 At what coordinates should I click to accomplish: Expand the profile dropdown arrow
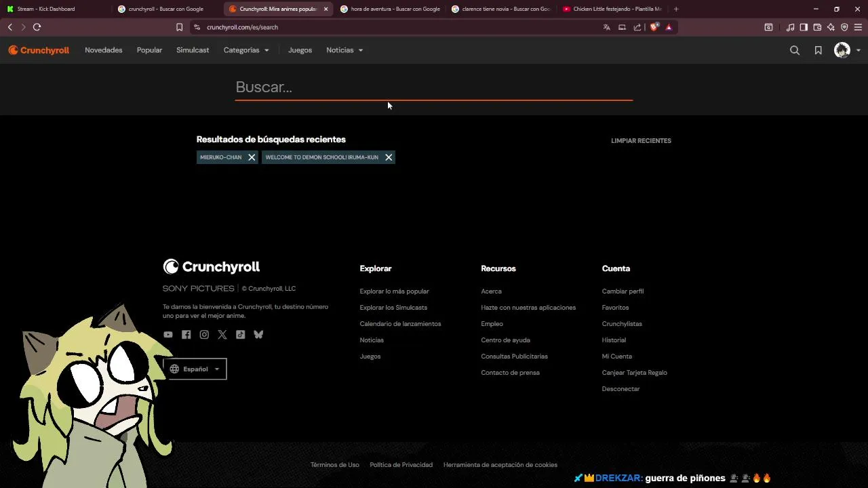pyautogui.click(x=858, y=50)
